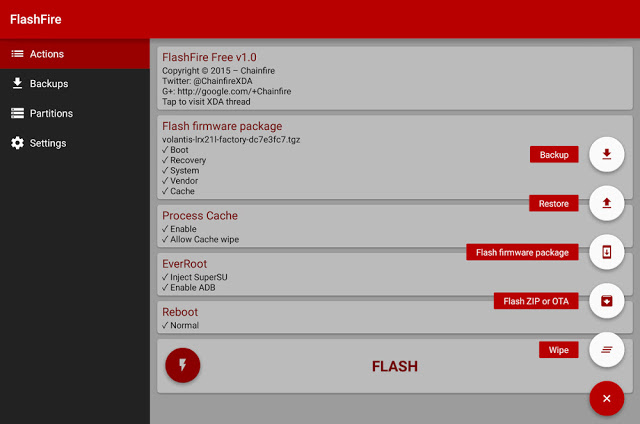Open the Process Cache card title

pos(200,215)
